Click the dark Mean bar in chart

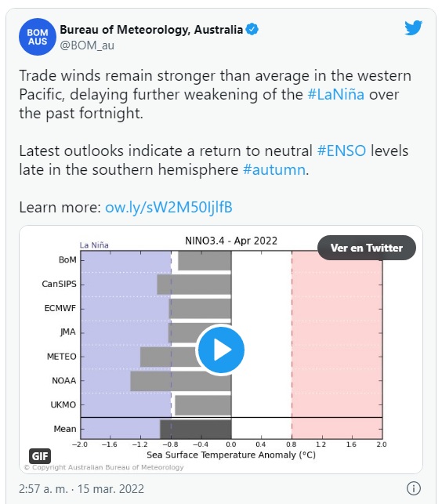click(x=195, y=429)
